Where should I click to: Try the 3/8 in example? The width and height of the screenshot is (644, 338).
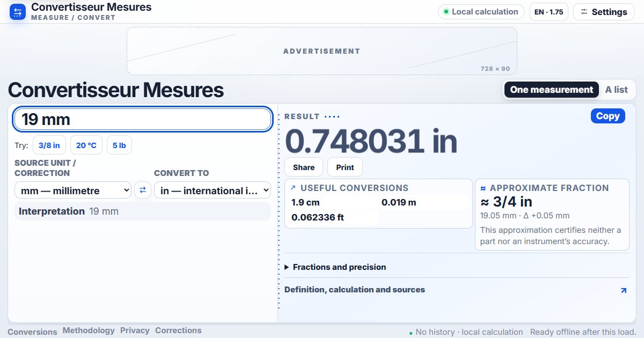(x=49, y=145)
